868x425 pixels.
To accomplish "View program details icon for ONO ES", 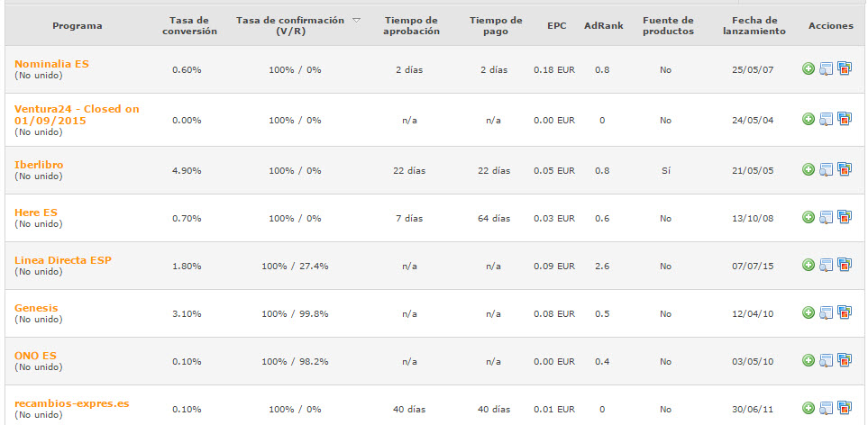I will coord(826,361).
